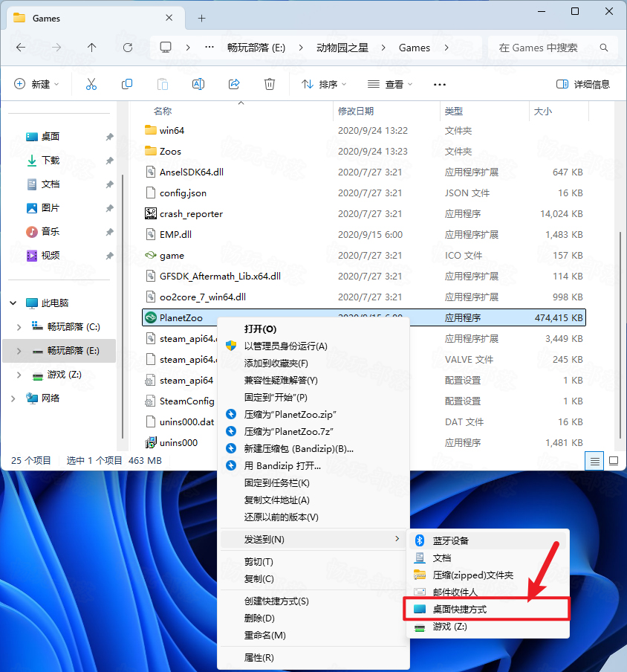Click the PC monitor icon in address bar
Screen dimensions: 627x672
tap(166, 47)
